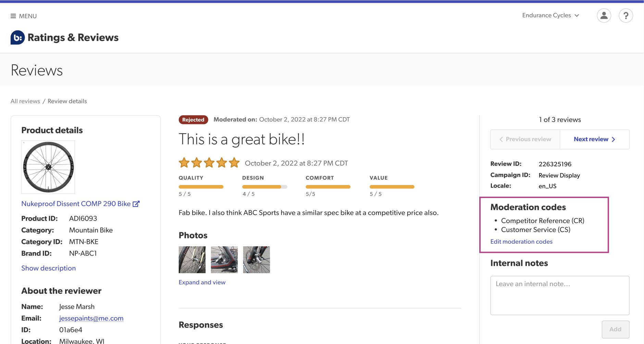
Task: Expand the Show description link
Action: tap(48, 268)
